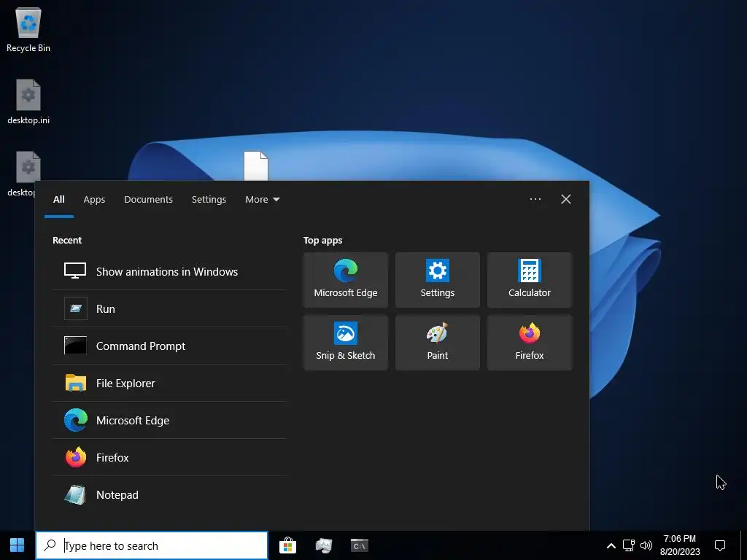The width and height of the screenshot is (747, 560).
Task: Click the Windows Start button
Action: (x=18, y=545)
